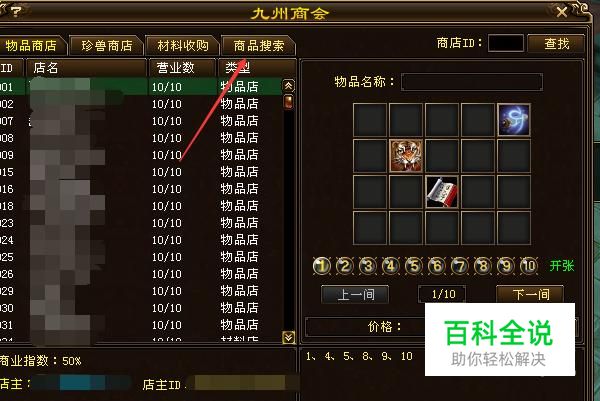Viewport: 600px width, 401px height.
Task: Click the scroll-down double arrow in shop list
Action: [289, 337]
